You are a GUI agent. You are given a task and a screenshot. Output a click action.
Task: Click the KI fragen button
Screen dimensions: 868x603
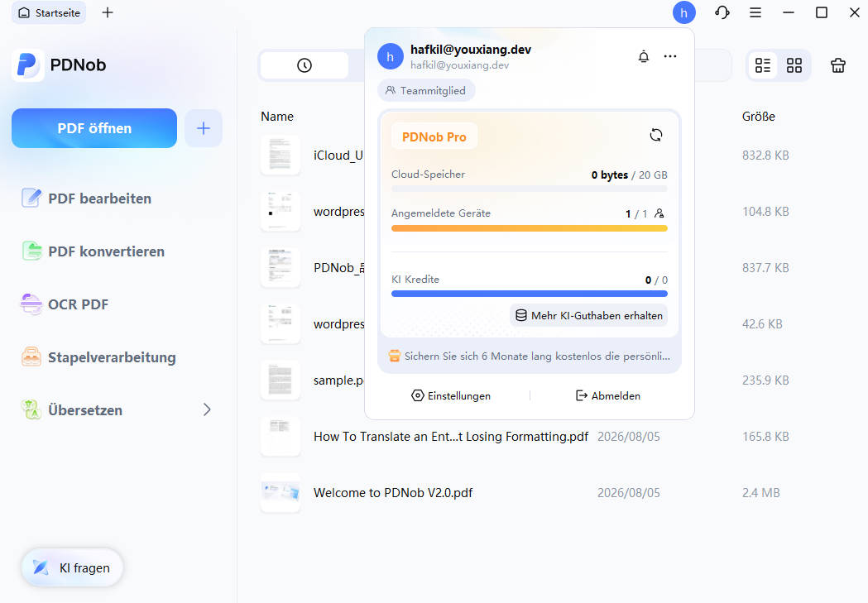(x=72, y=567)
